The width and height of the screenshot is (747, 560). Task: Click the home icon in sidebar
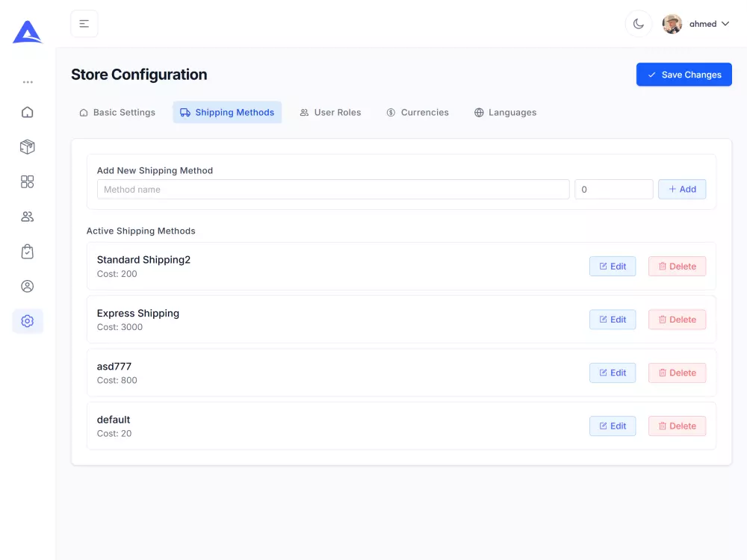(x=28, y=112)
